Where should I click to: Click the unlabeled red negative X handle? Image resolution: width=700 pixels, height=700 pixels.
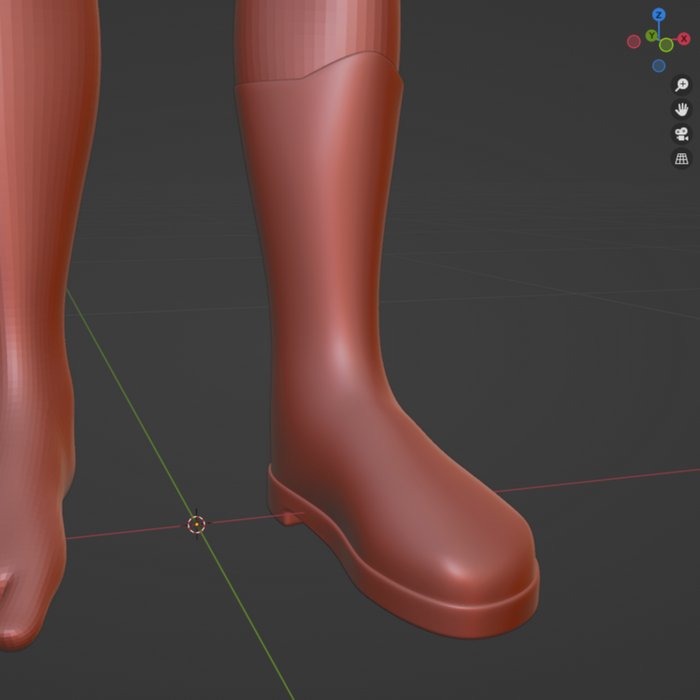pos(633,41)
